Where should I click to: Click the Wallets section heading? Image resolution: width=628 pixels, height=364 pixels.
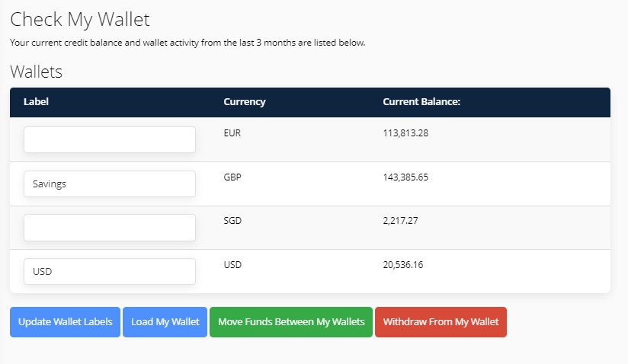click(36, 72)
